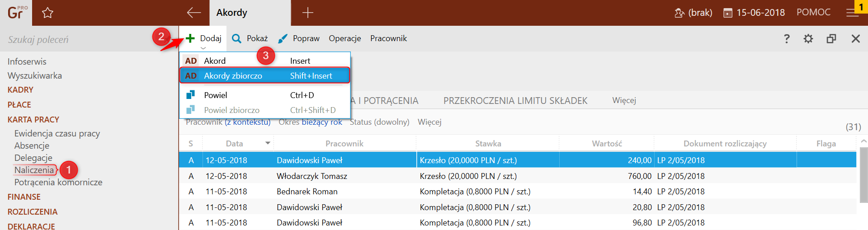Open the Więcej tab next to PRZEKROCZENIA
This screenshot has width=868, height=230.
624,100
